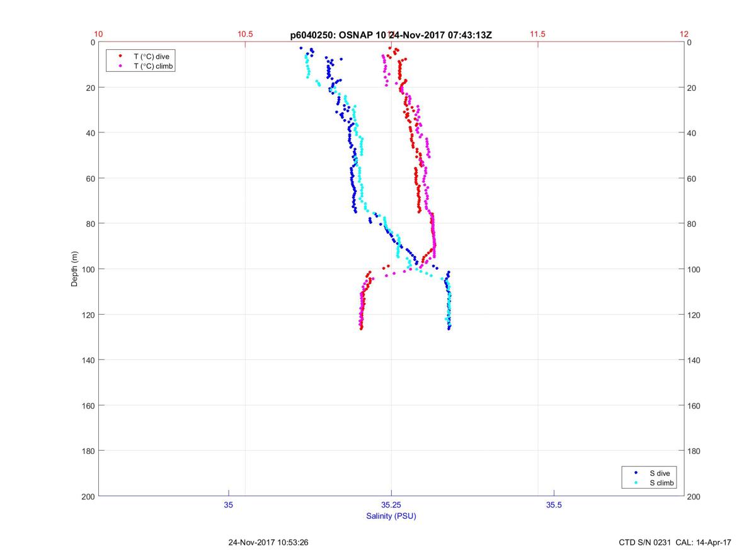The image size is (756, 558).
Task: Click left depth tick label 20
Action: click(91, 88)
